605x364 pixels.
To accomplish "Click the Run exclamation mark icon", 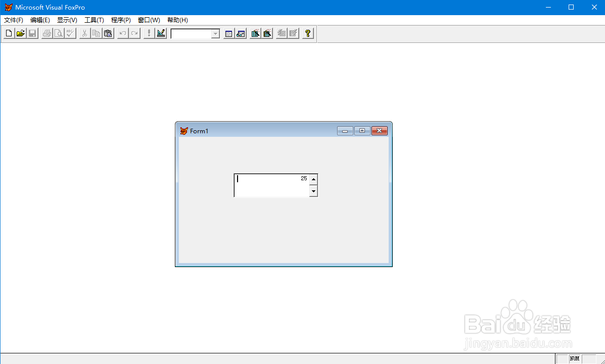I will tap(149, 33).
